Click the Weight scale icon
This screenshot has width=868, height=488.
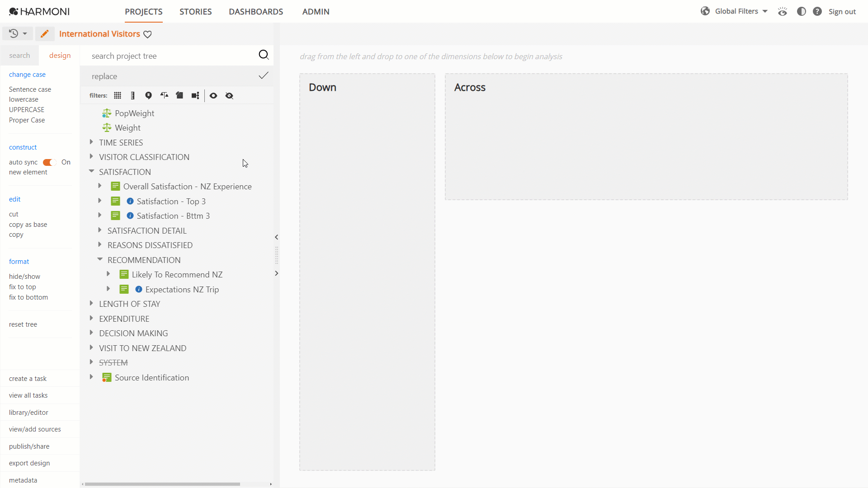click(107, 128)
